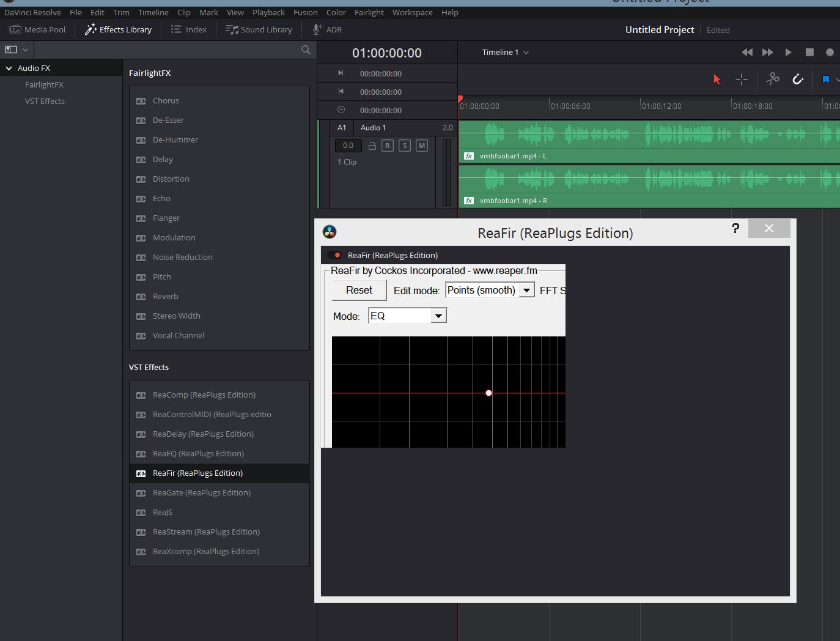Image resolution: width=840 pixels, height=641 pixels.
Task: Click the record transport button
Action: click(830, 53)
